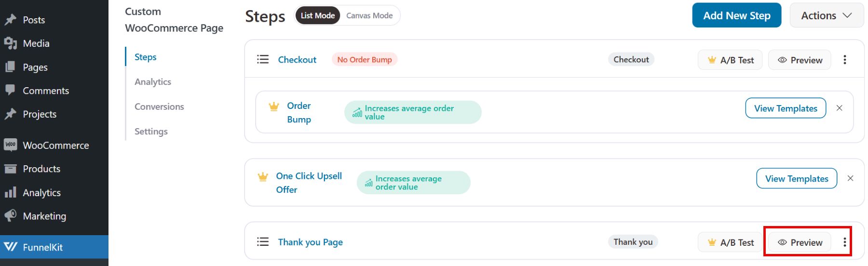Click the drag handle icon beside Thank you Page
Viewport: 868px width, 266px height.
click(x=263, y=241)
